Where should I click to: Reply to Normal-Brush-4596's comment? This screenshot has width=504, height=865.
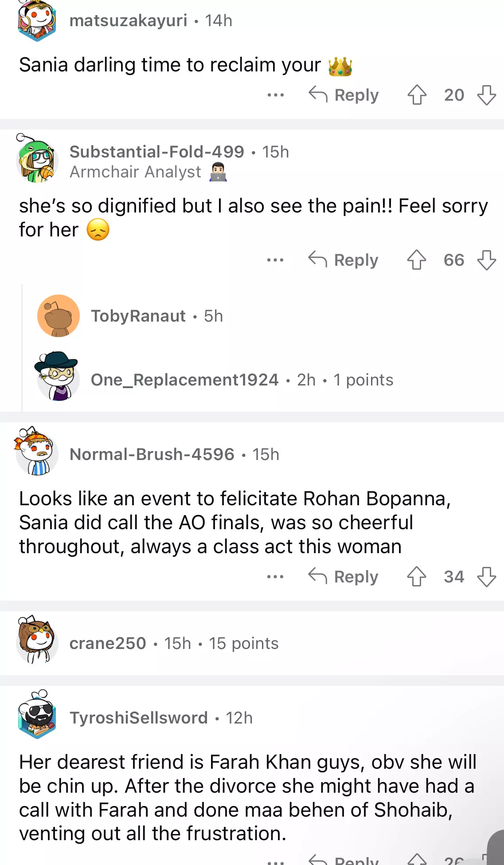(344, 577)
